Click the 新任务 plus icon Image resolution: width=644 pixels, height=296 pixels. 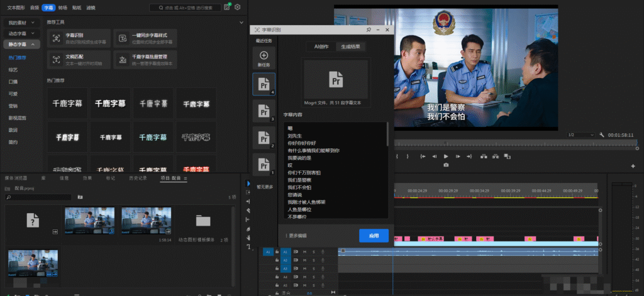click(x=264, y=56)
